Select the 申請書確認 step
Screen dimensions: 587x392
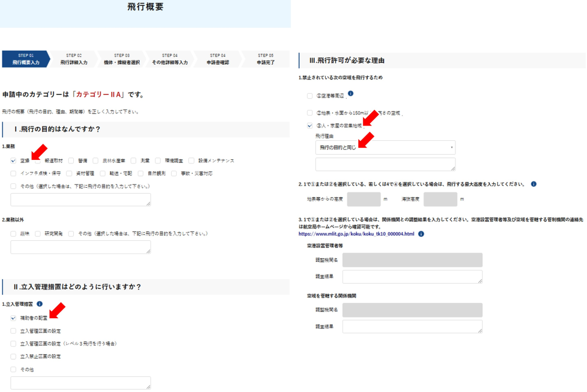coord(218,59)
